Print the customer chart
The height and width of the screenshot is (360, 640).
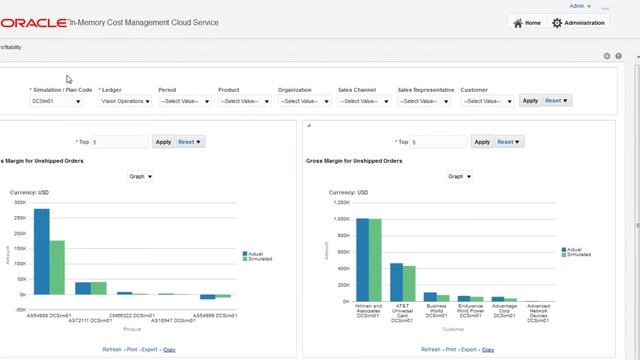click(451, 349)
